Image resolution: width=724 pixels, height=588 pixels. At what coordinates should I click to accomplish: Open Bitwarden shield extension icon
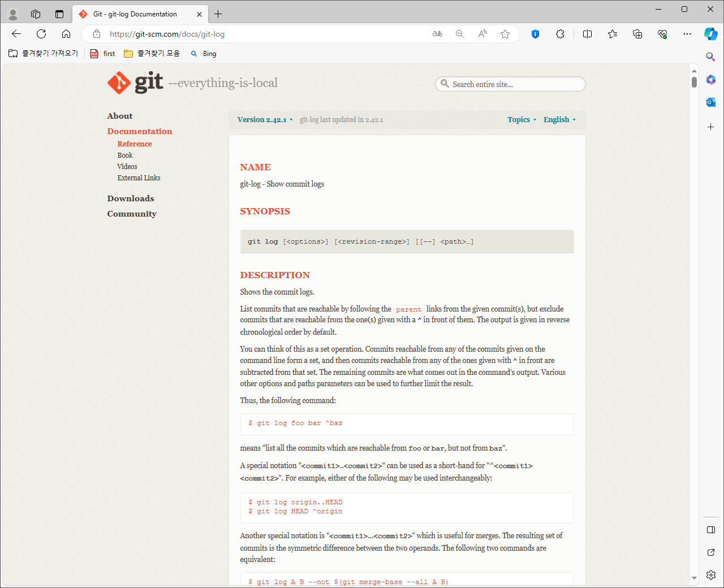pos(535,34)
